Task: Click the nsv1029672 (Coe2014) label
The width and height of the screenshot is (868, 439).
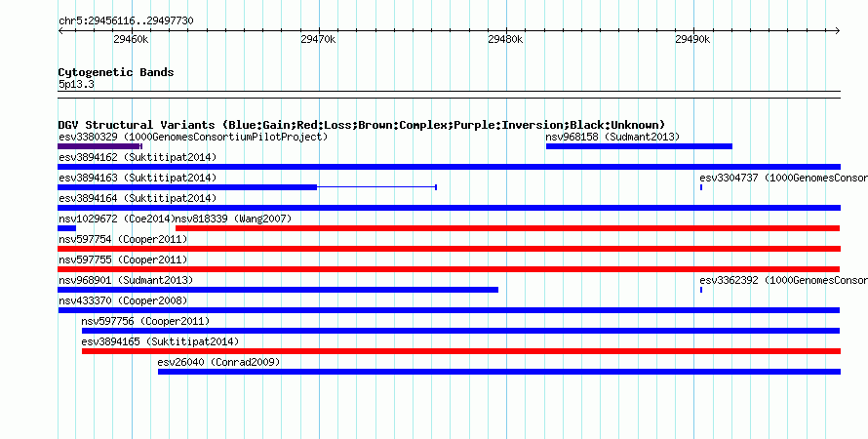Action: point(117,219)
